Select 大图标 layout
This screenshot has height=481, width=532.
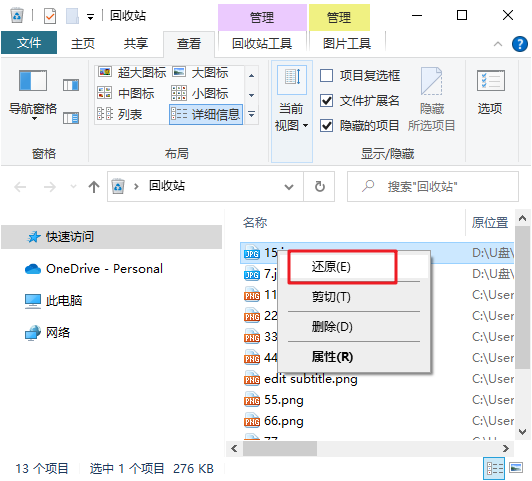pyautogui.click(x=201, y=72)
